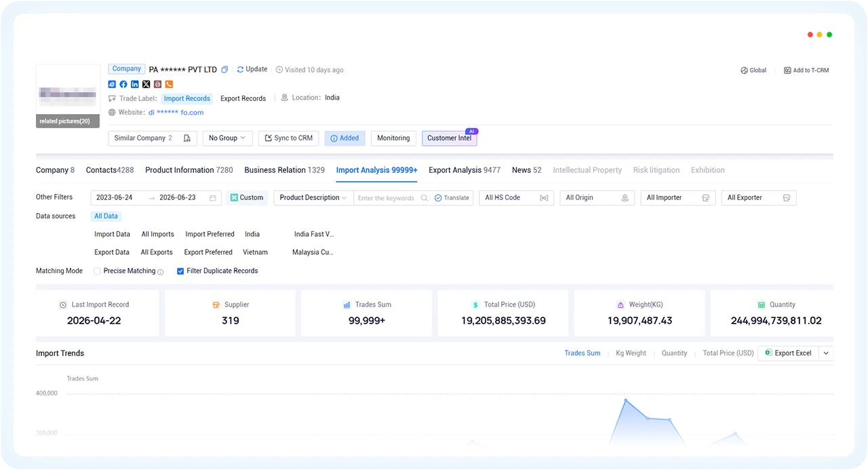Open the company's Facebook profile icon

click(x=123, y=84)
